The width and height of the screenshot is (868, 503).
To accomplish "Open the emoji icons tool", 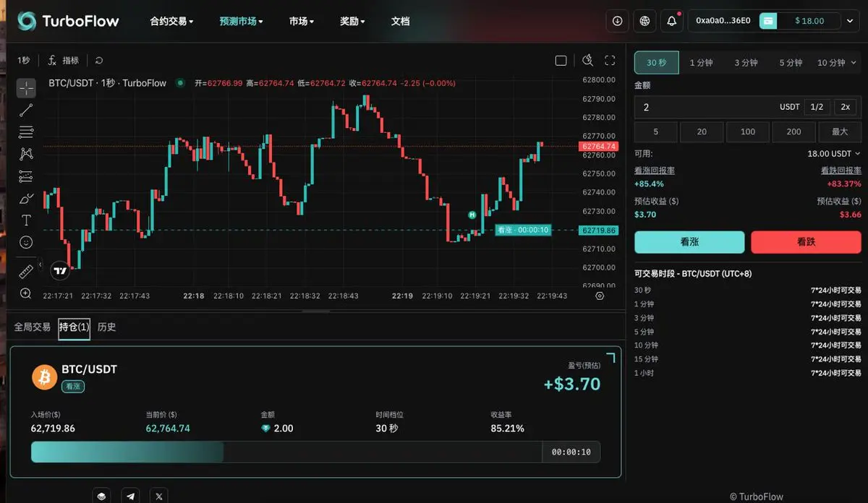I will 26,242.
